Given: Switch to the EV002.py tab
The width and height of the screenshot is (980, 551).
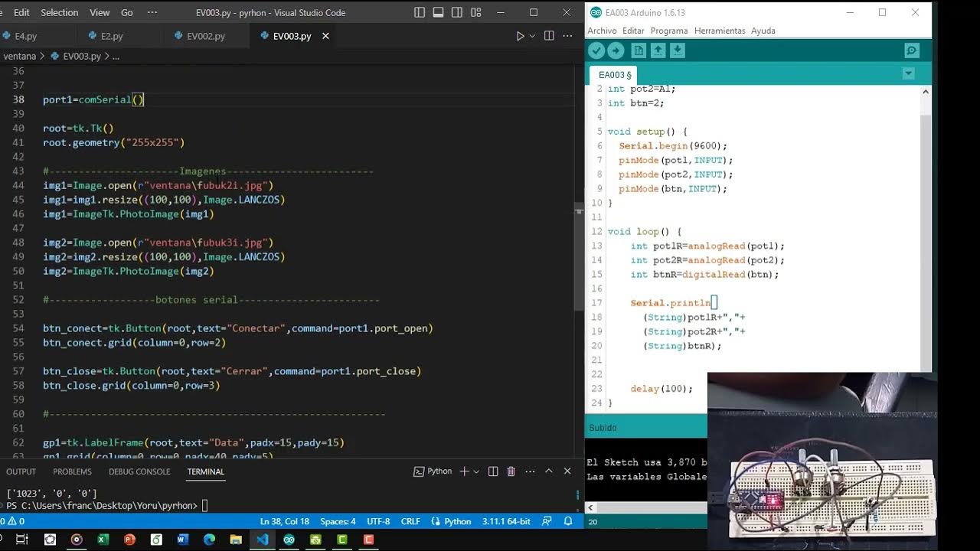Looking at the screenshot, I should (206, 36).
